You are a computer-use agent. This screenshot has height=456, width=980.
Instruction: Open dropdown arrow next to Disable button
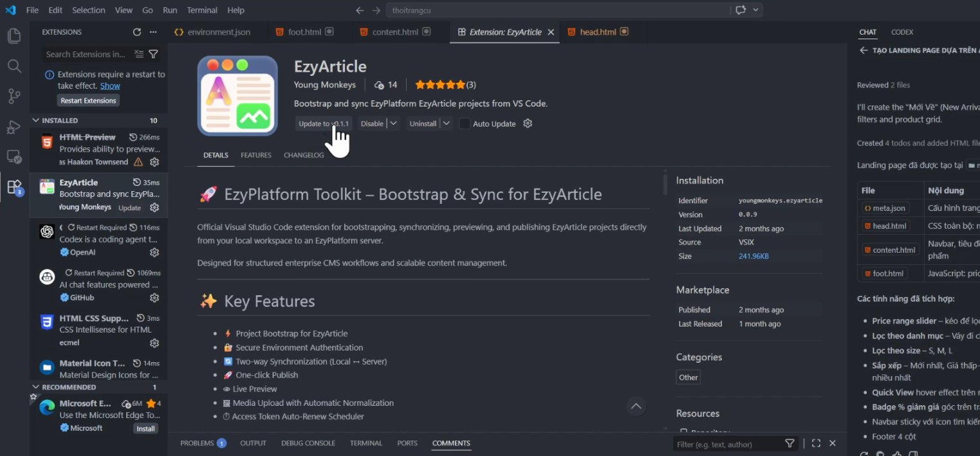tap(394, 123)
